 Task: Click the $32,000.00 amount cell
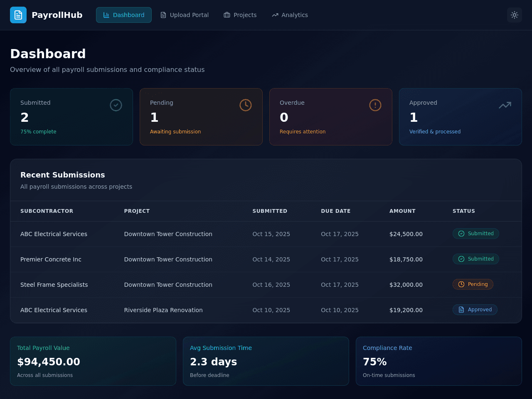click(x=406, y=285)
